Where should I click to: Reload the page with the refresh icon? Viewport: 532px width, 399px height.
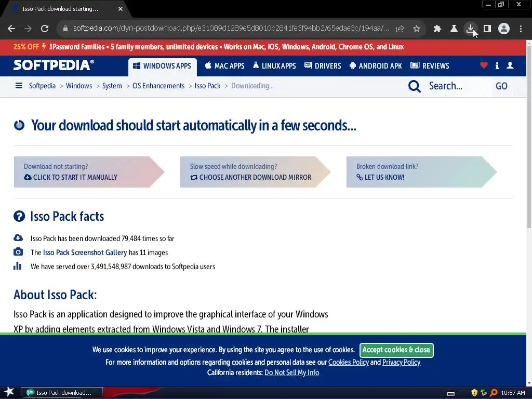point(45,29)
